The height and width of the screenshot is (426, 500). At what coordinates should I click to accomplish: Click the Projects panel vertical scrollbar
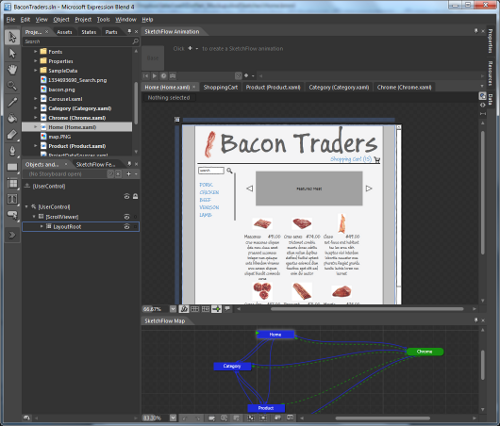[136, 103]
